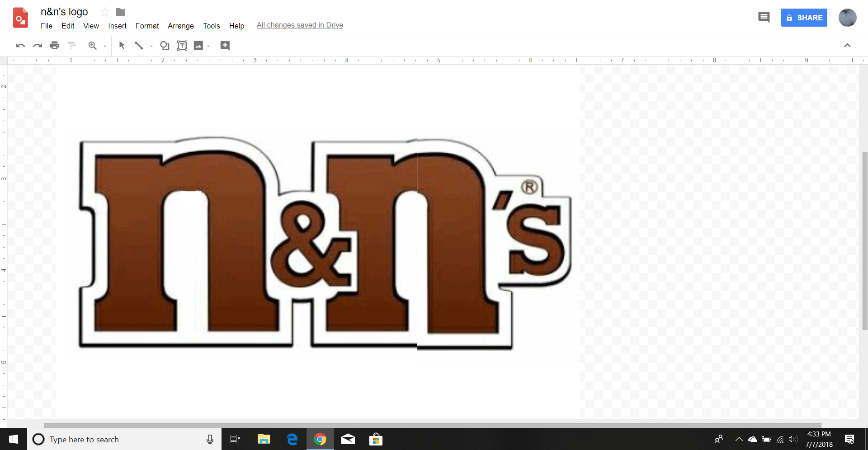Click All changes saved in Drive link
This screenshot has height=450, width=868.
(300, 25)
